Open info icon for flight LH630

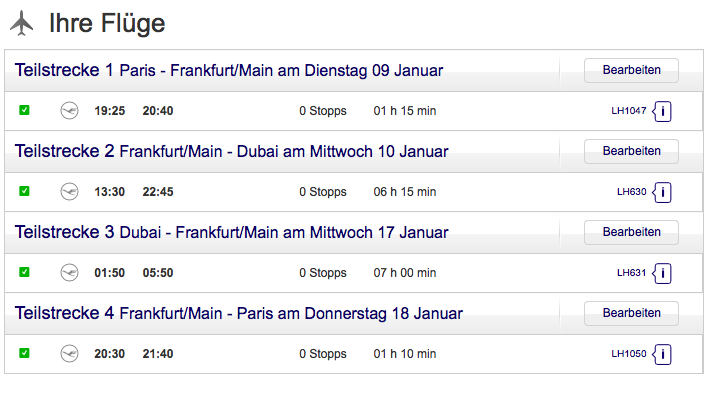662,192
